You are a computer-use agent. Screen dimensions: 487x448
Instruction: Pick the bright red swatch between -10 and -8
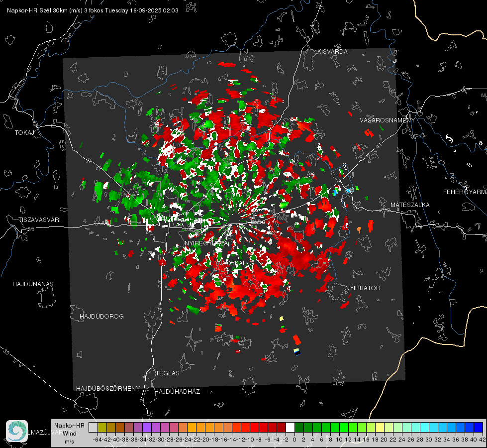pos(254,427)
